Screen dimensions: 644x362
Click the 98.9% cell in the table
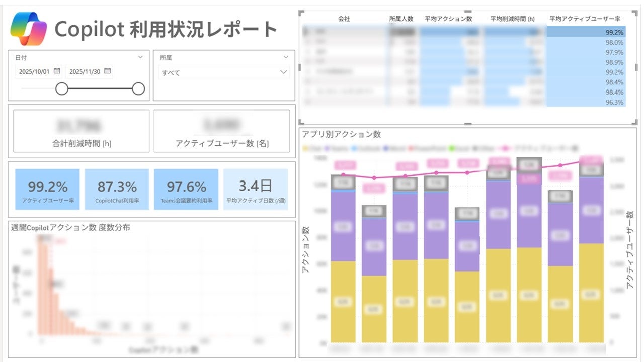pyautogui.click(x=586, y=62)
